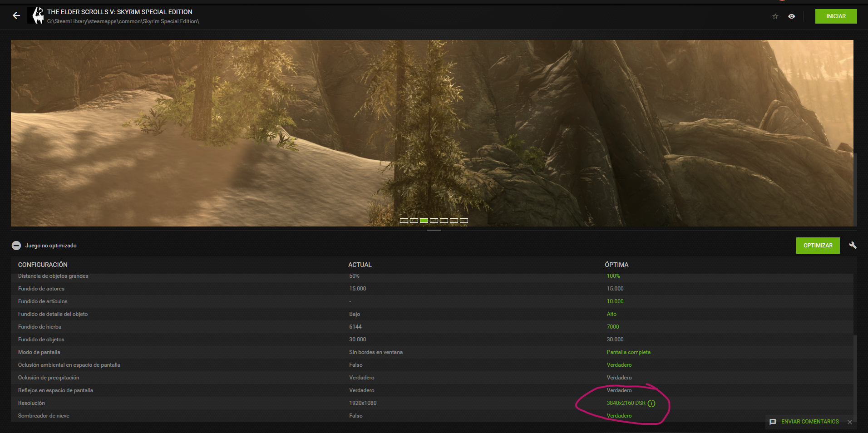Go back with the left arrow icon
The width and height of the screenshot is (868, 433).
coord(16,16)
